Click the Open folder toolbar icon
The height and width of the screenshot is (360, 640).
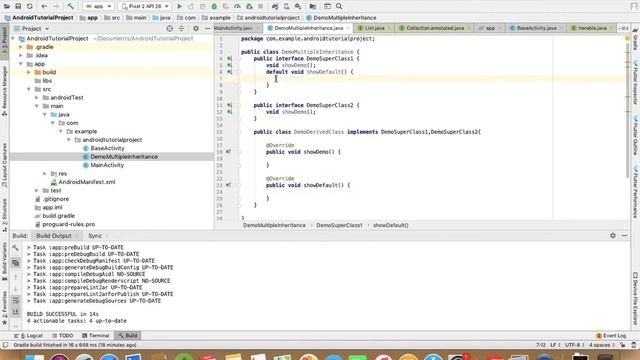(x=7, y=7)
